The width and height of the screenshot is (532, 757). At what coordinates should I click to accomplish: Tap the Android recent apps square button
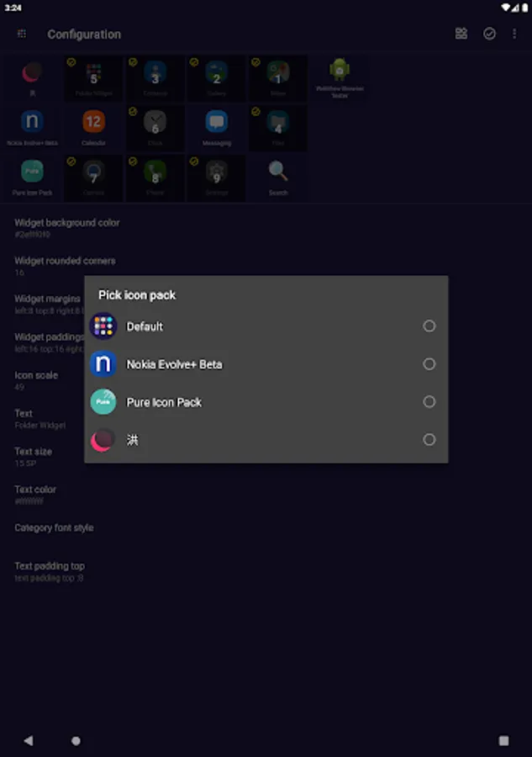[503, 740]
